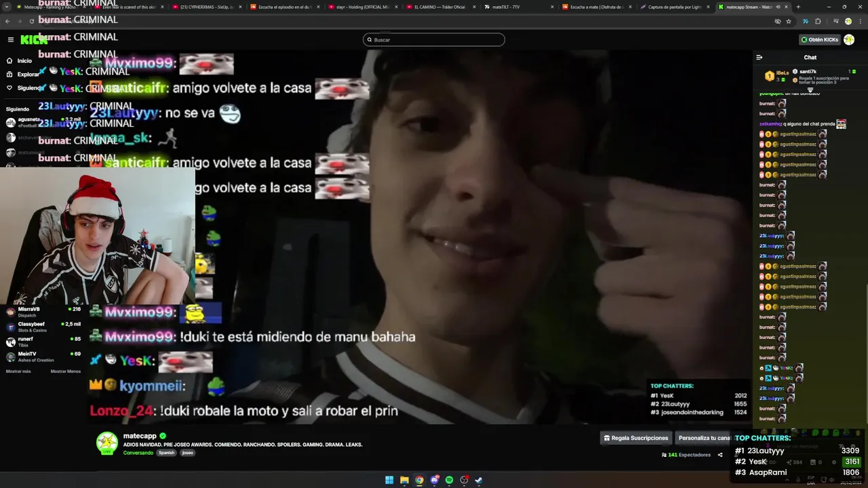Select the Spanish tag
The height and width of the screenshot is (488, 868).
[x=167, y=453]
